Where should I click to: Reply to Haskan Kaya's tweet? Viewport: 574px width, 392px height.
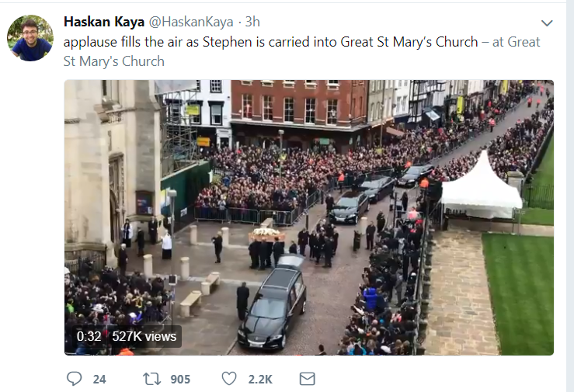pos(75,379)
